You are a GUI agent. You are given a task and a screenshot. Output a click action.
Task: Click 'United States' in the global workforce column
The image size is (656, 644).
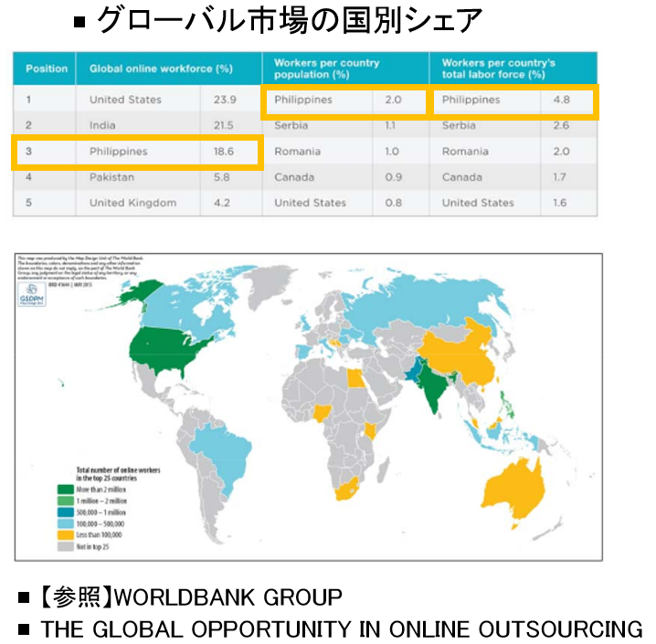(x=125, y=100)
